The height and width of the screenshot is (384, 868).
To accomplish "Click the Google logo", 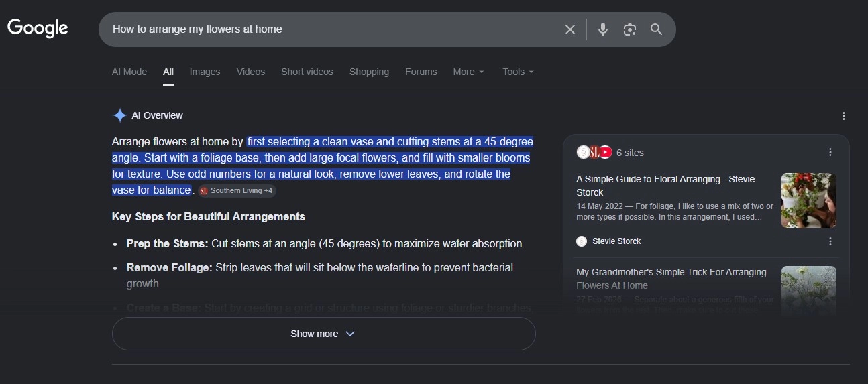I will click(x=38, y=28).
